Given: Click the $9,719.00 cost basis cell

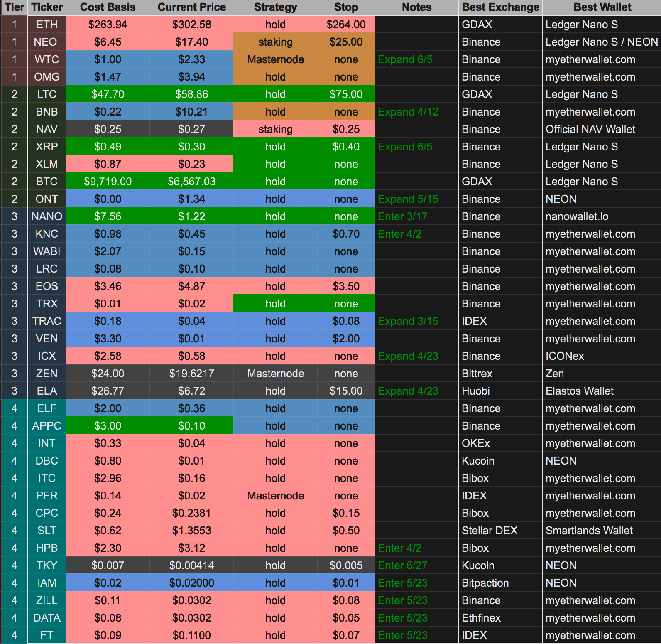Looking at the screenshot, I should 108,182.
